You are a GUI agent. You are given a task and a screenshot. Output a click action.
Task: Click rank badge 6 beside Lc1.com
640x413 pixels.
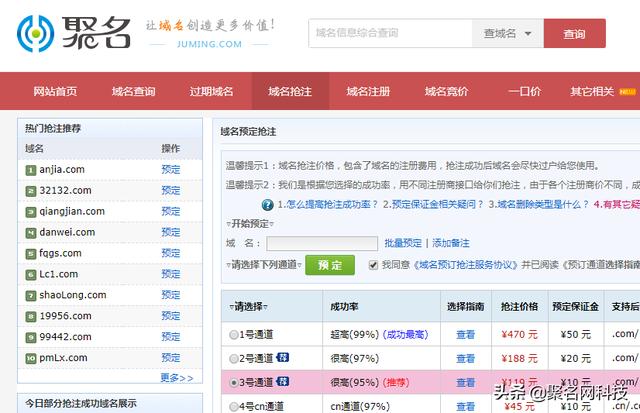(x=31, y=275)
